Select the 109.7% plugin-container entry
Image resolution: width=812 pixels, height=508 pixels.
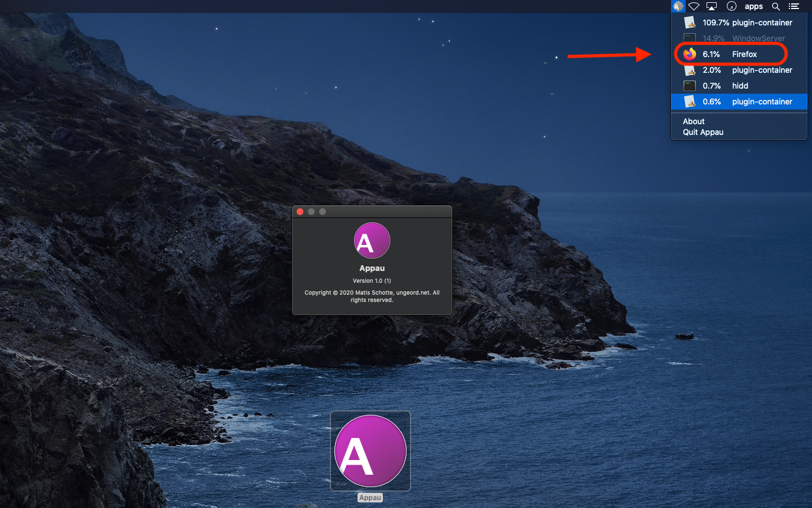coord(747,23)
